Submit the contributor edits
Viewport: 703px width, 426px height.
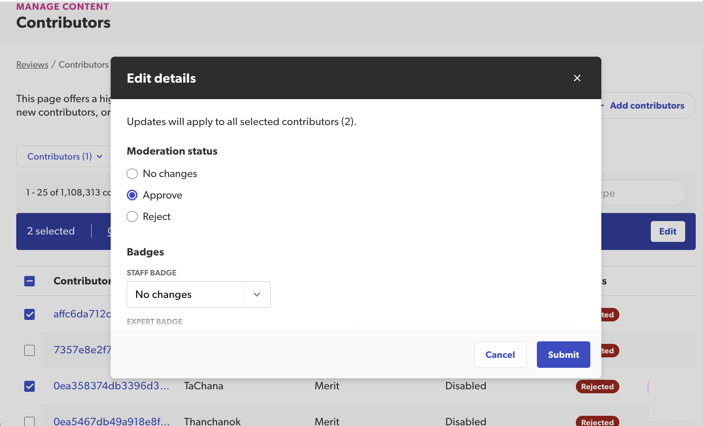(563, 355)
